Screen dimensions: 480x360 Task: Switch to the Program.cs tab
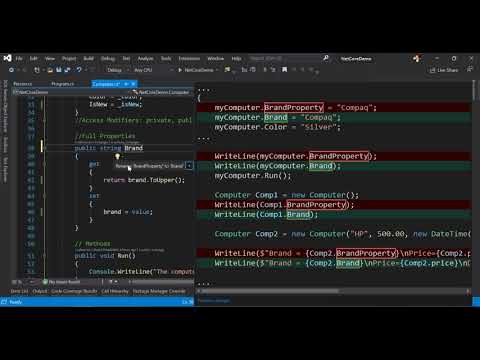tap(63, 84)
